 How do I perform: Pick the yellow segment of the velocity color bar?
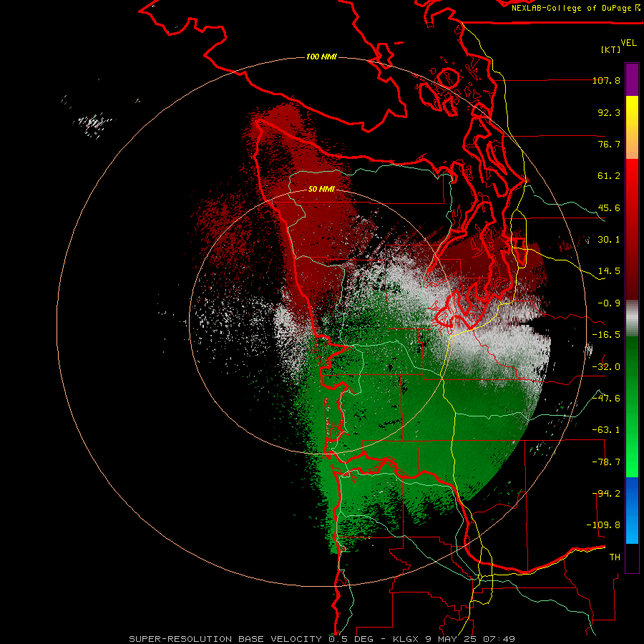click(632, 127)
